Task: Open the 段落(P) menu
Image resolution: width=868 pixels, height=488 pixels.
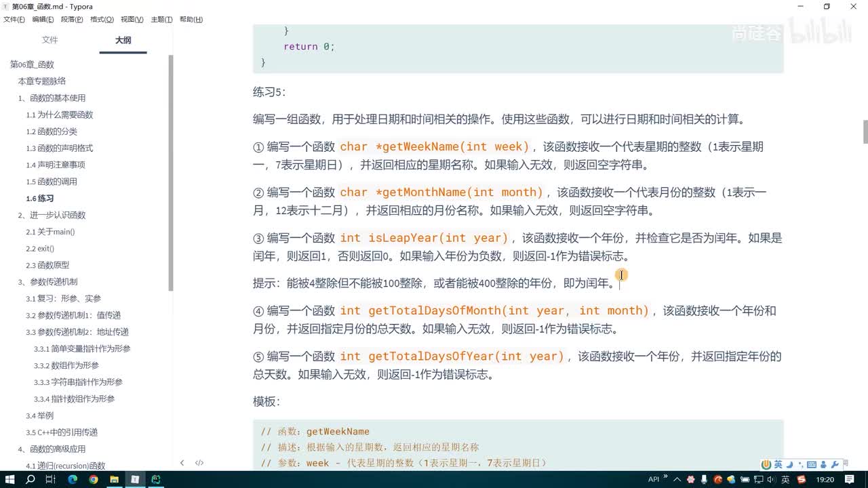Action: [x=72, y=20]
